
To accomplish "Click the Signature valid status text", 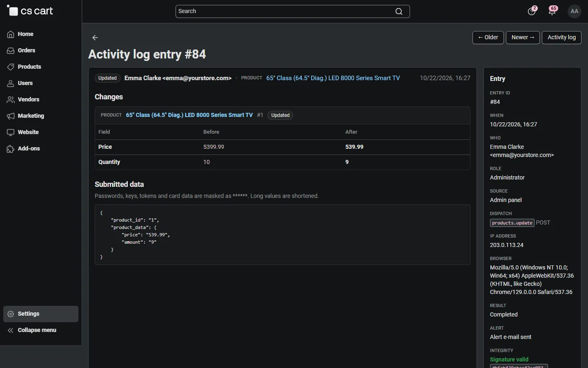I will [x=509, y=359].
